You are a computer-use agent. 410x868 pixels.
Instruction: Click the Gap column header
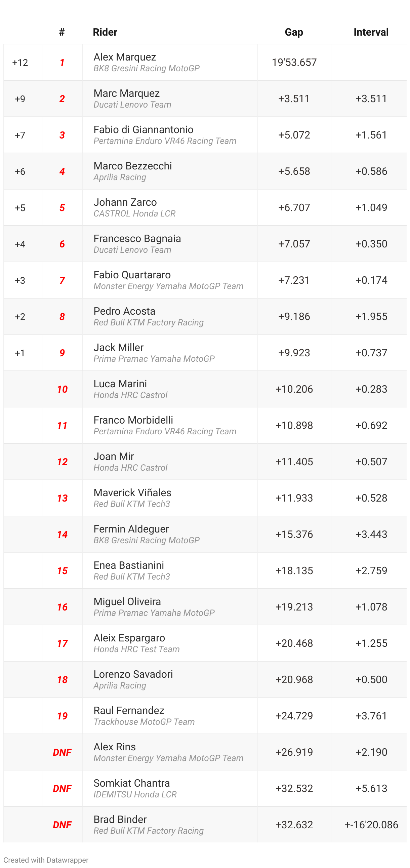coord(293,32)
